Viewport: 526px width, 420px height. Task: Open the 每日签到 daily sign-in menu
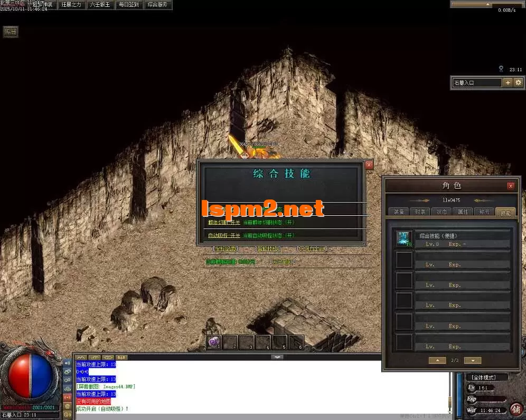click(129, 5)
